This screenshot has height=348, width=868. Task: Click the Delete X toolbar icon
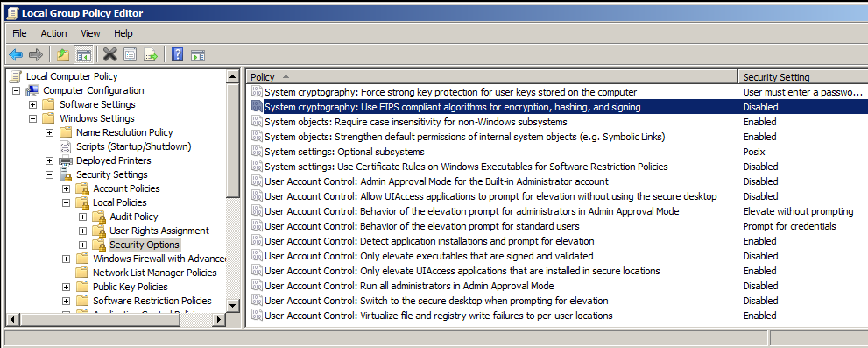pos(110,54)
